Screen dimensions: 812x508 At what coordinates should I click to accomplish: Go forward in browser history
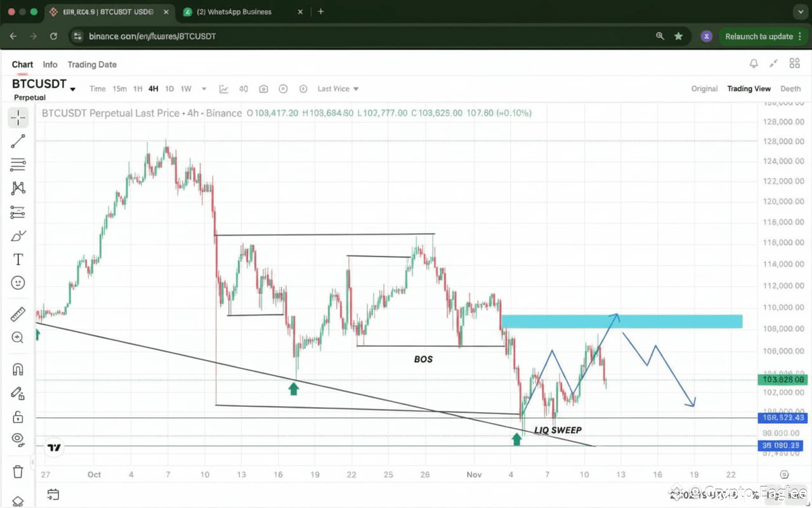pyautogui.click(x=33, y=36)
